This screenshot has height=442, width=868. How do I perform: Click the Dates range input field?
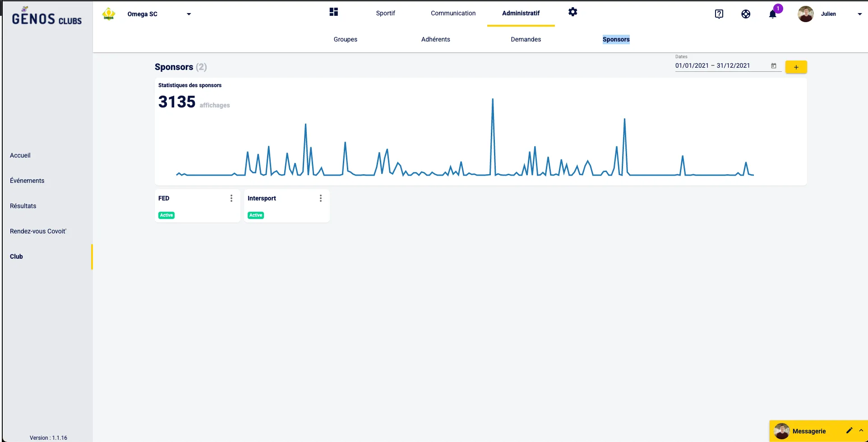tap(721, 66)
